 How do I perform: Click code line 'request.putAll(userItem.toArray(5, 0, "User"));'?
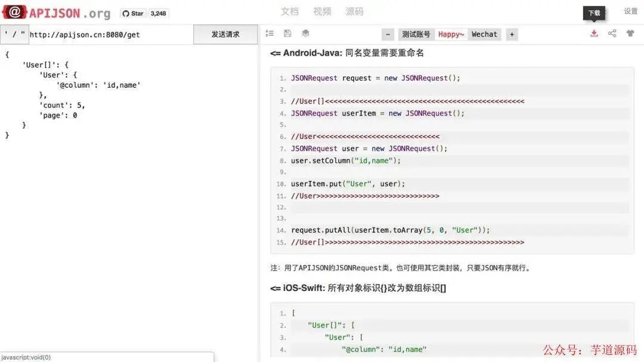[x=390, y=230]
